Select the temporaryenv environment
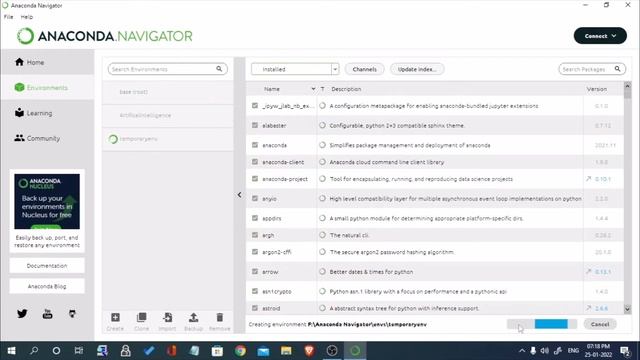This screenshot has height=360, width=640. point(168,139)
